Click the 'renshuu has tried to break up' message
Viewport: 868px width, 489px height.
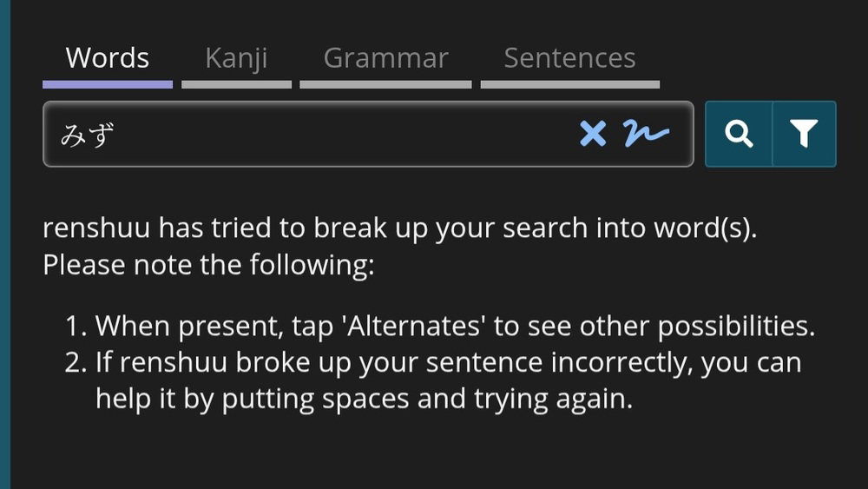[x=399, y=228]
